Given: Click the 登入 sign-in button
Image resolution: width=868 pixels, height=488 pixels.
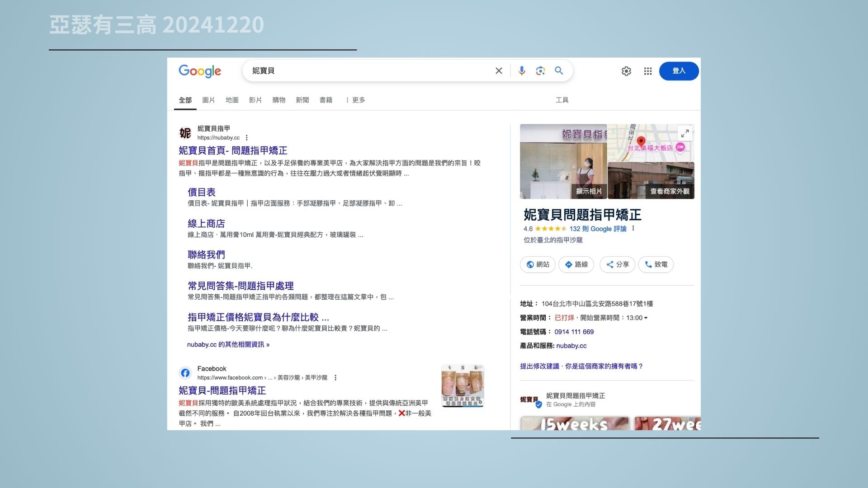Looking at the screenshot, I should pyautogui.click(x=679, y=71).
